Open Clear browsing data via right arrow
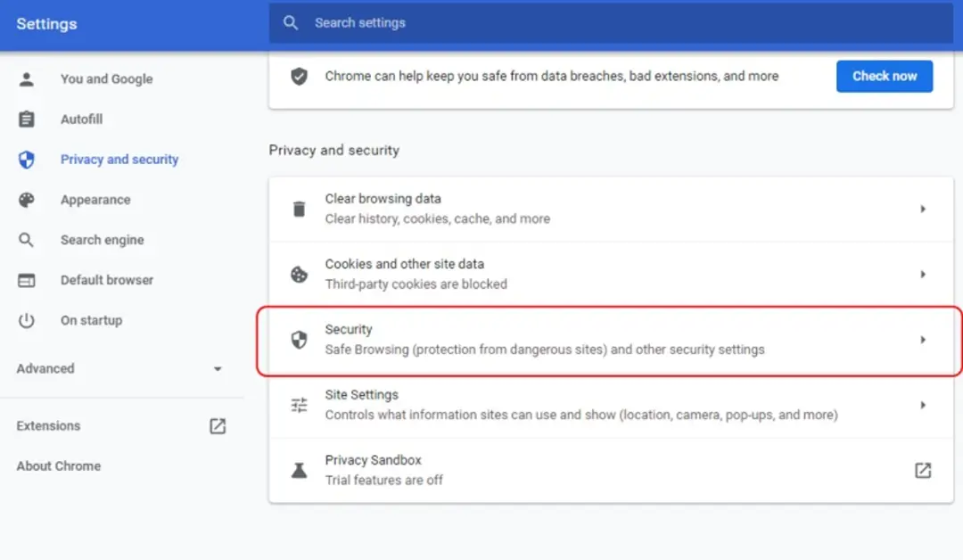This screenshot has height=560, width=963. (923, 210)
